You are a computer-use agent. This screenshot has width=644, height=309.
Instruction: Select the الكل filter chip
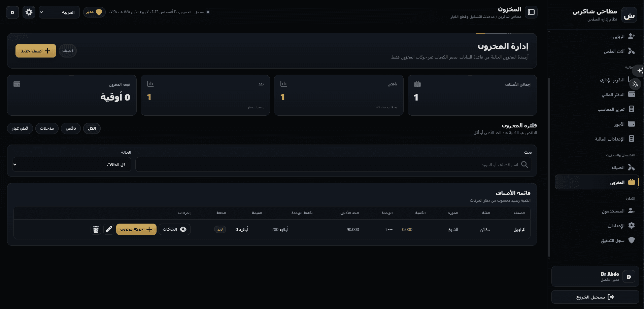coord(92,128)
